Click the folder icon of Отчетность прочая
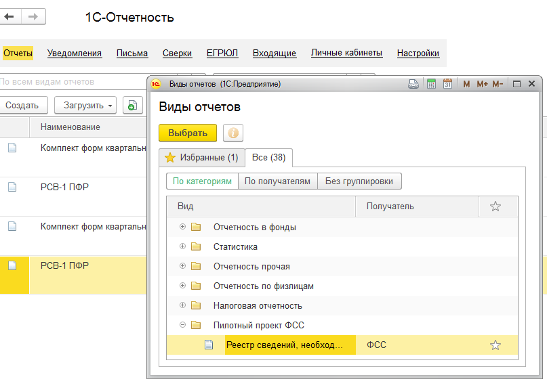 pos(196,266)
